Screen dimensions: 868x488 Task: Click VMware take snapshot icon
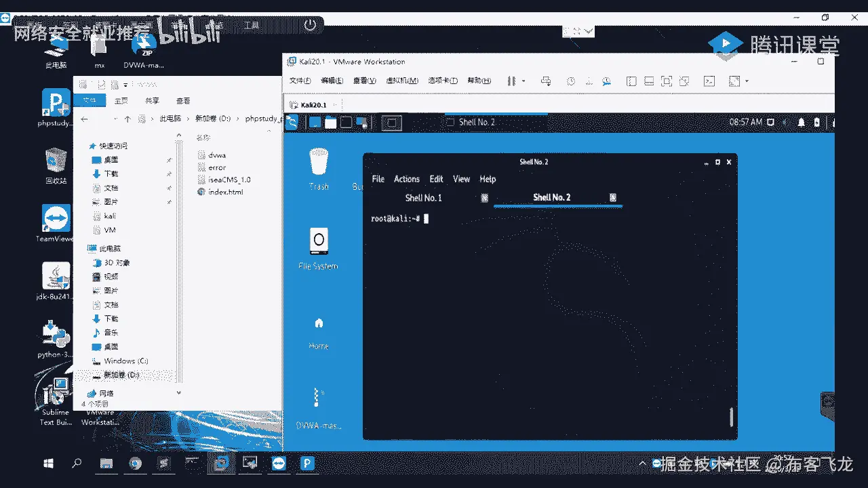(571, 81)
